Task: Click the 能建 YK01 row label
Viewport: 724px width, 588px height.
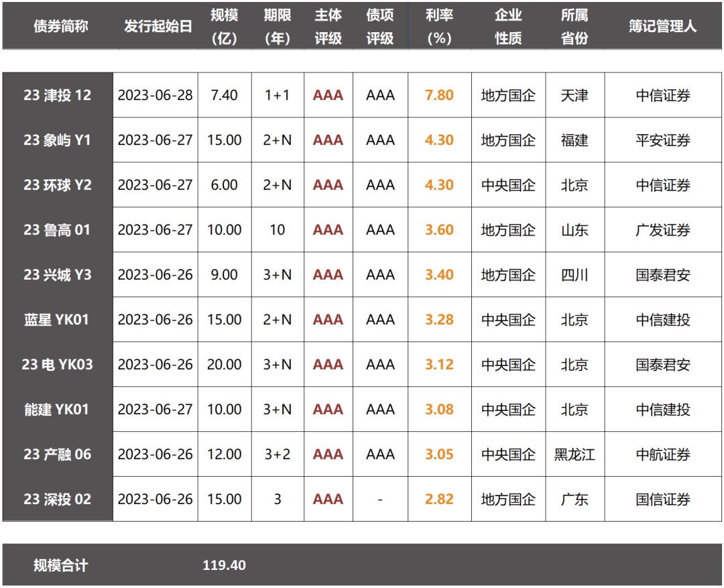Action: 56,409
